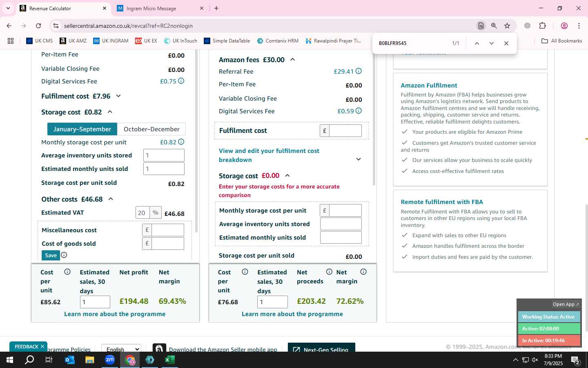Click left Estimated sales 30 days field
This screenshot has width=588, height=368.
click(x=95, y=302)
